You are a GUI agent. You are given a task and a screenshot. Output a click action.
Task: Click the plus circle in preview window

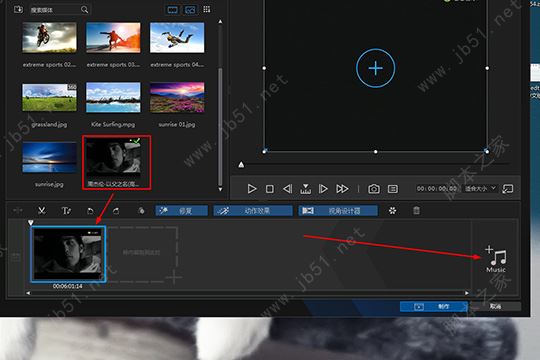[375, 68]
